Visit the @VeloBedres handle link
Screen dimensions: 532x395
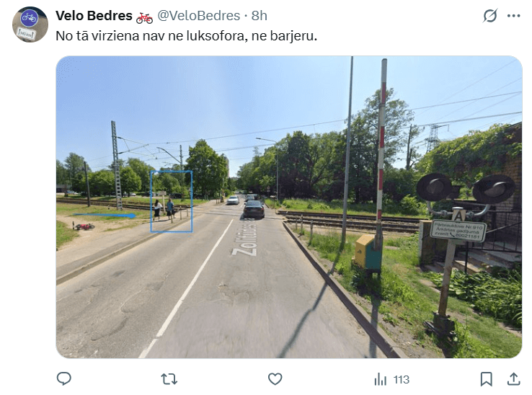(198, 16)
